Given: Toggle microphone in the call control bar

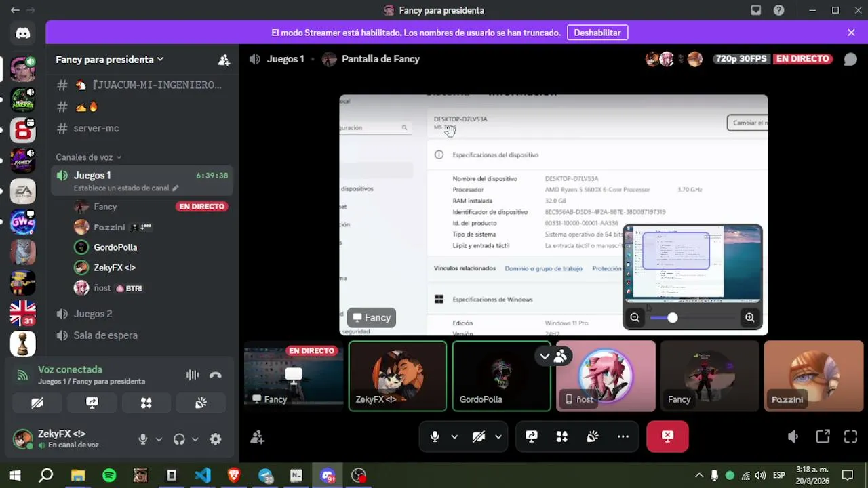Looking at the screenshot, I should click(x=435, y=437).
